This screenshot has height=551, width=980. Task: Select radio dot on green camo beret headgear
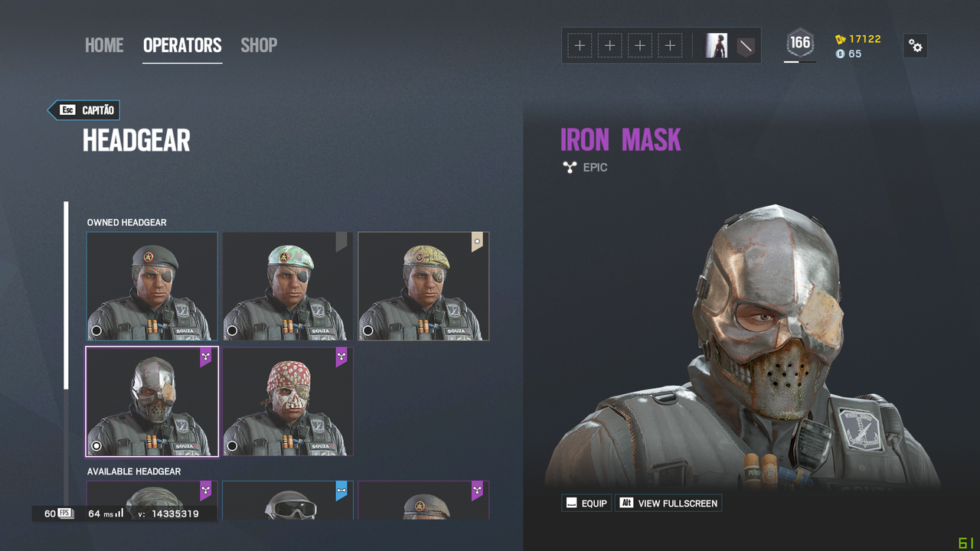pyautogui.click(x=232, y=331)
